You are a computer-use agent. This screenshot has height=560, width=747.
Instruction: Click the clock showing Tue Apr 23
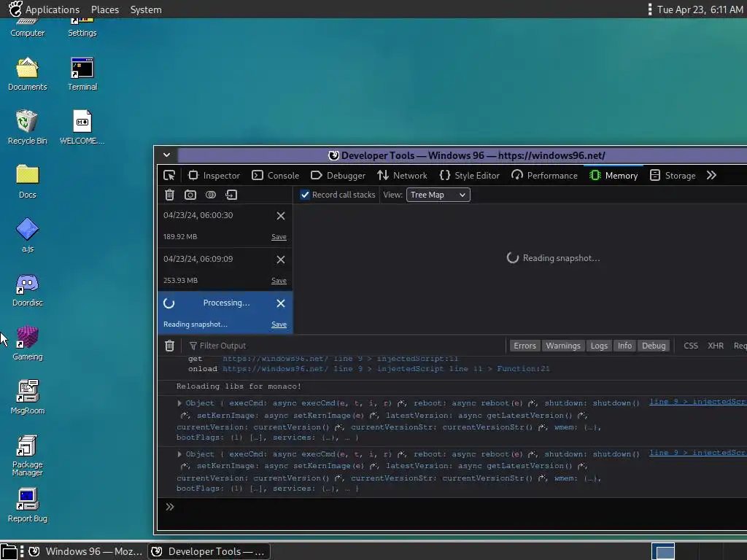(x=700, y=9)
